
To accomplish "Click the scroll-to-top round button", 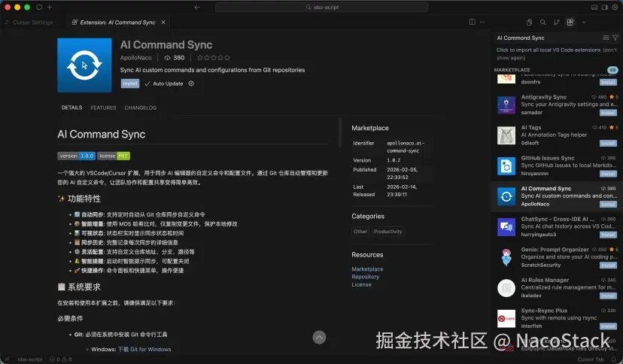I will [319, 338].
